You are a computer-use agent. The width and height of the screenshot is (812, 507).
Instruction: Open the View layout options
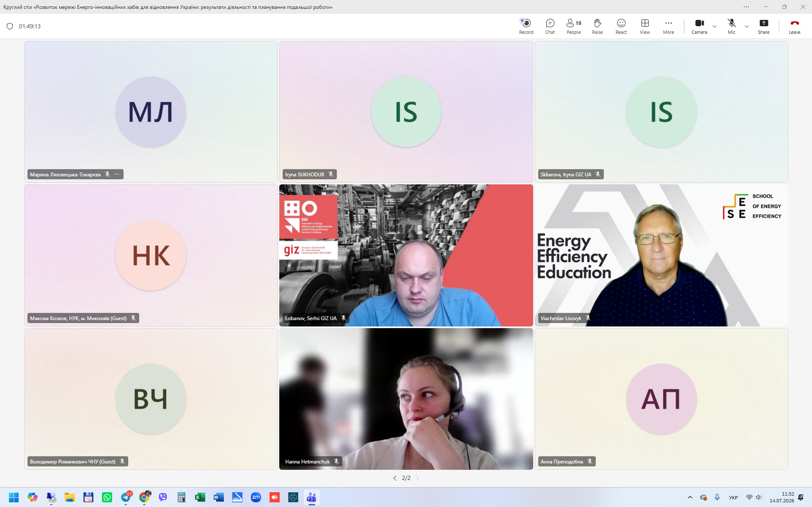coord(644,26)
